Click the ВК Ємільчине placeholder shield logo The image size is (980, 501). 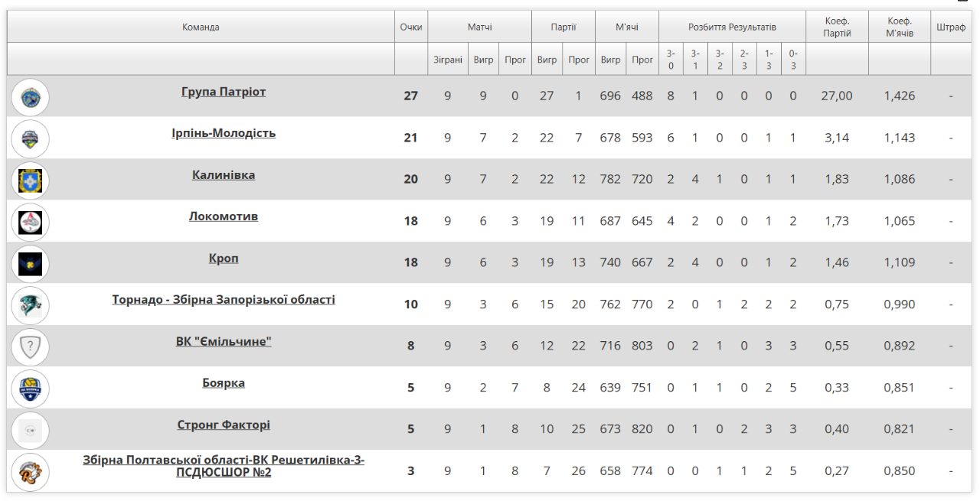31,347
